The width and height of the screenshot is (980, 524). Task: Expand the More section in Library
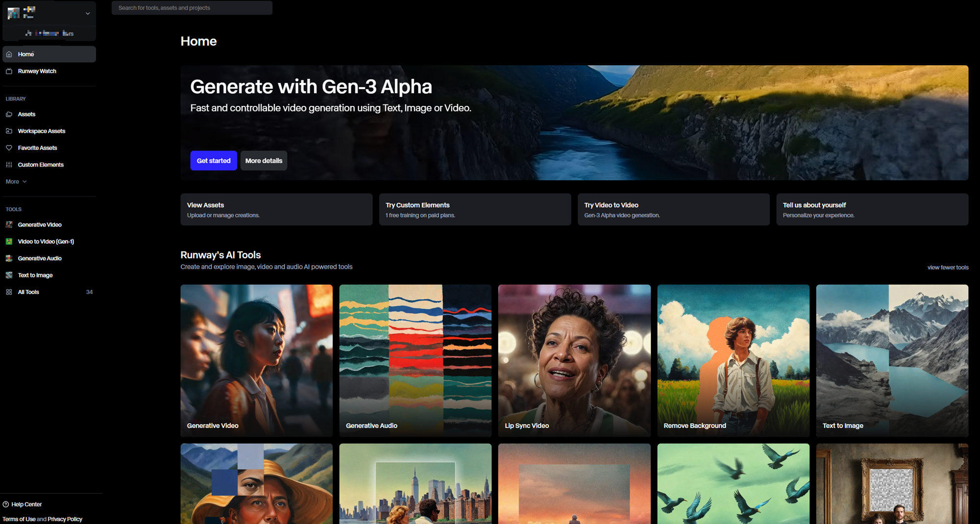tap(16, 181)
